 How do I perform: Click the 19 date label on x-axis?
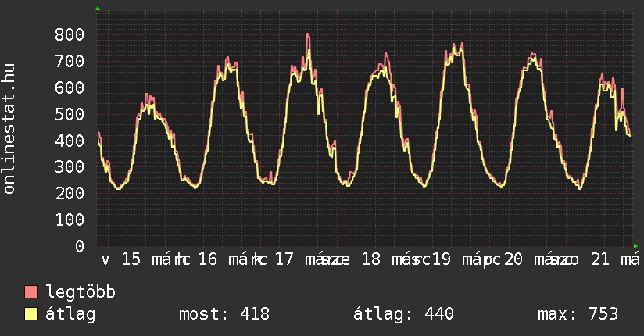442,259
